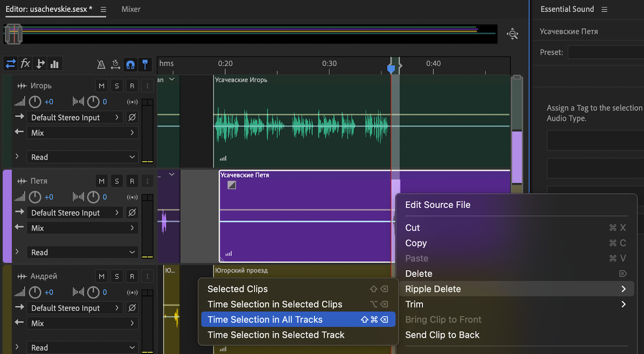Click the volume icon in Усачевские Игорь clip
644x354 pixels.
tap(223, 158)
